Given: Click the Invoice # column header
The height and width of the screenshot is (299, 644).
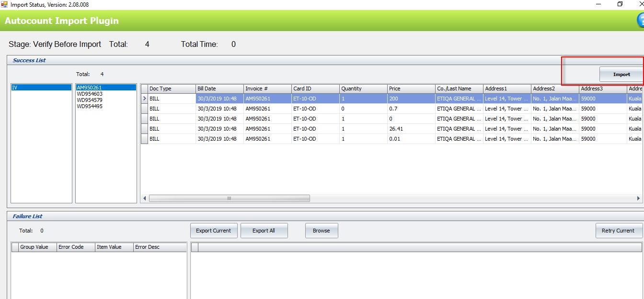Looking at the screenshot, I should (x=267, y=89).
